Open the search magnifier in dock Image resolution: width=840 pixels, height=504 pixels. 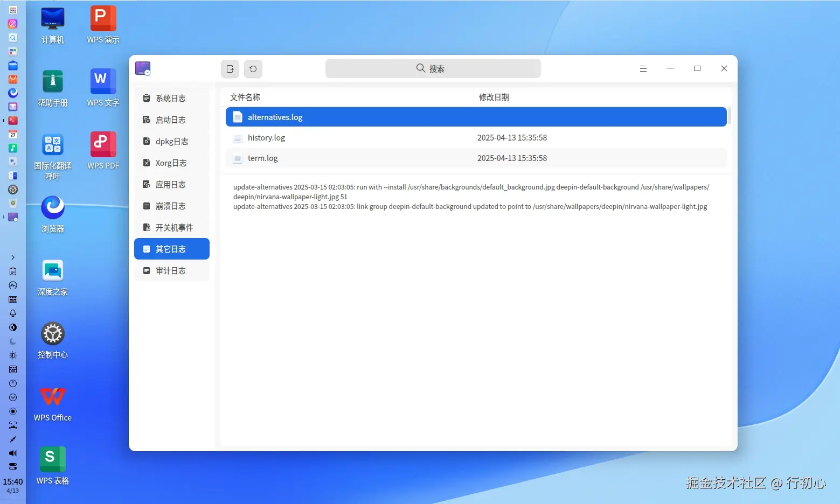[13, 38]
